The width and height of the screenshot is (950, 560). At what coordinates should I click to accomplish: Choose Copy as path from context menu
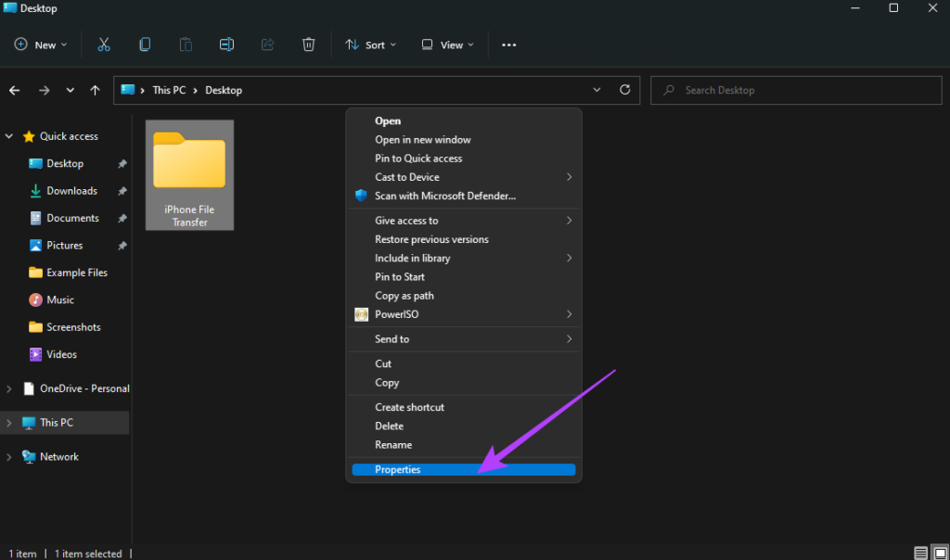[404, 296]
